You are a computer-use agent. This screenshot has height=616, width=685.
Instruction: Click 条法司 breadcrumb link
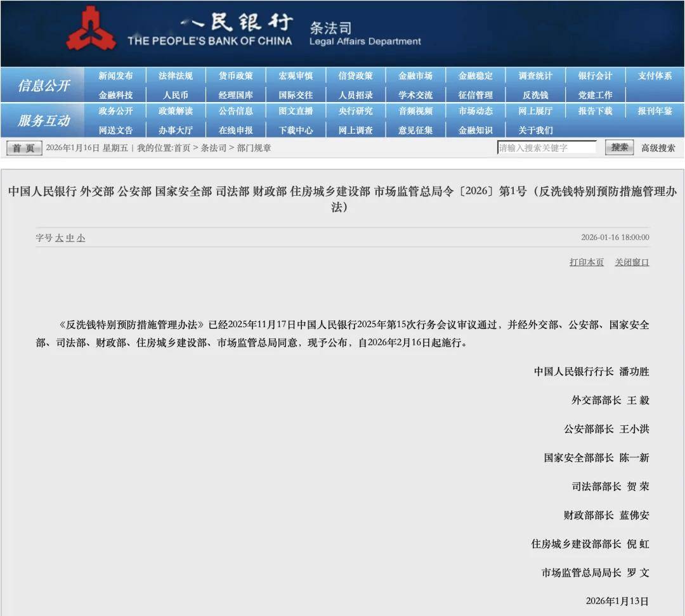coord(213,148)
